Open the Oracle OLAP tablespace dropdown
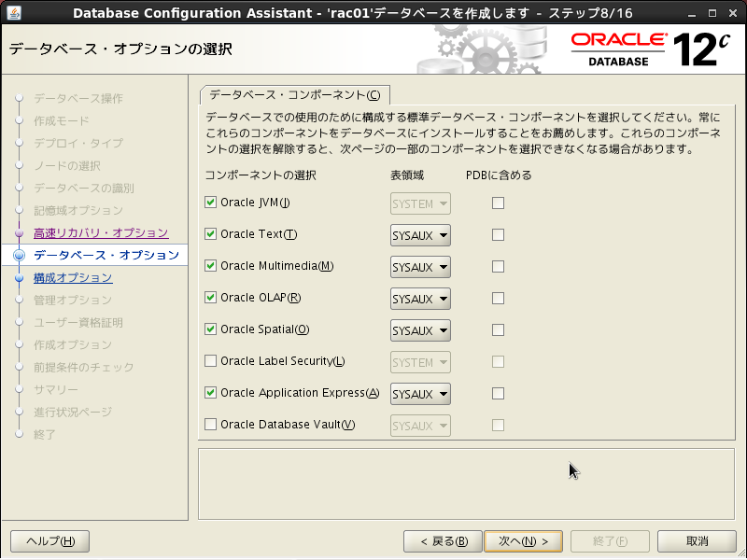The width and height of the screenshot is (747, 560). click(420, 299)
